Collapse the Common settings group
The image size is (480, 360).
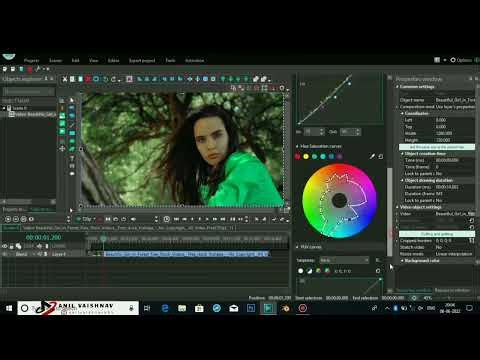(x=397, y=87)
